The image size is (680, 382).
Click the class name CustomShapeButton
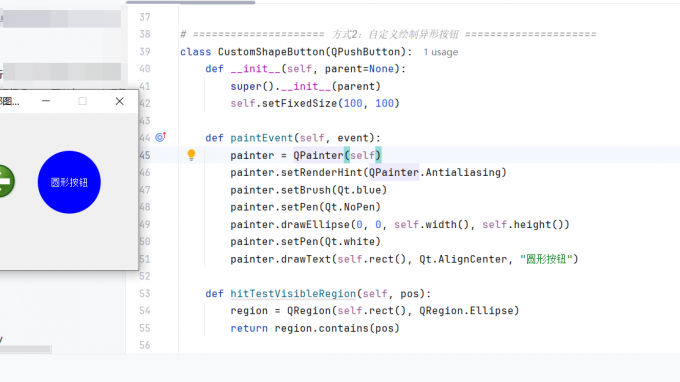[271, 52]
